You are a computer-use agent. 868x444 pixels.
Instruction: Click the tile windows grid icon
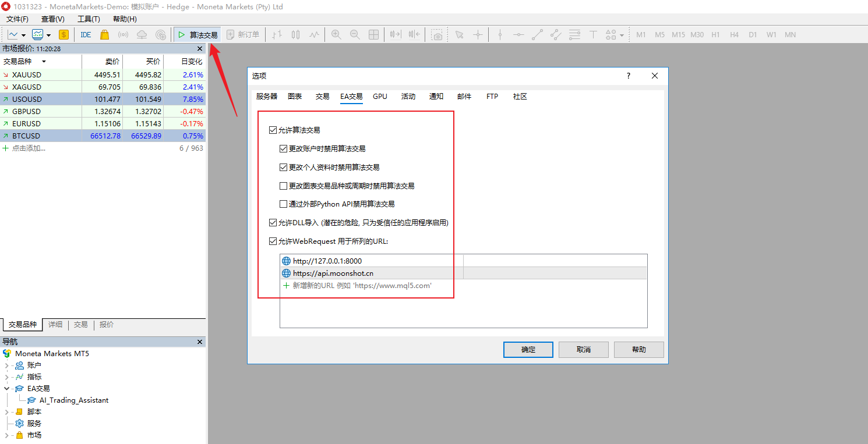point(373,35)
